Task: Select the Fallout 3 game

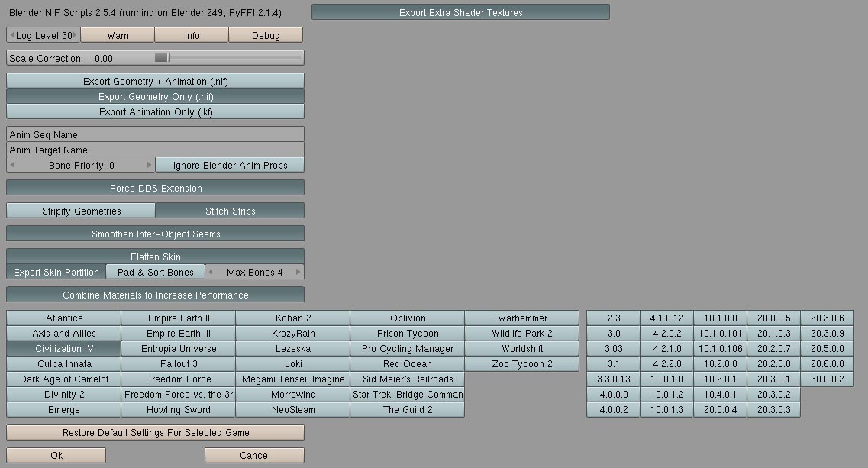Action: click(178, 364)
